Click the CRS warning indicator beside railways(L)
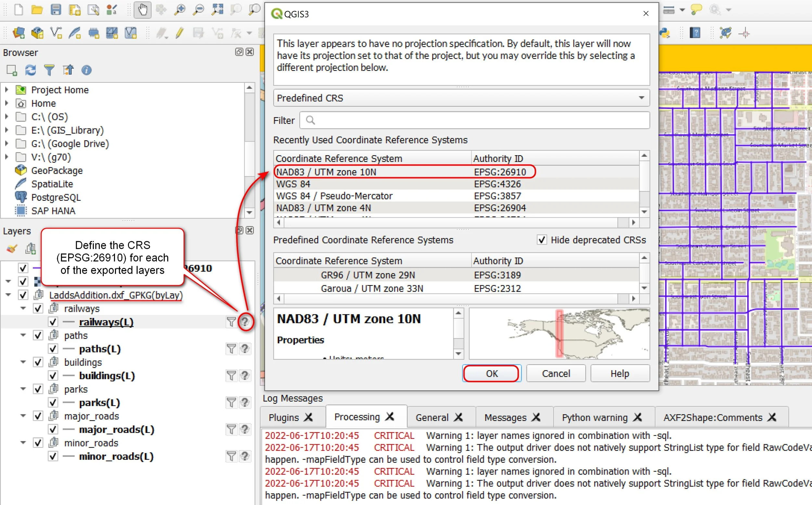Image resolution: width=812 pixels, height=505 pixels. 246,322
